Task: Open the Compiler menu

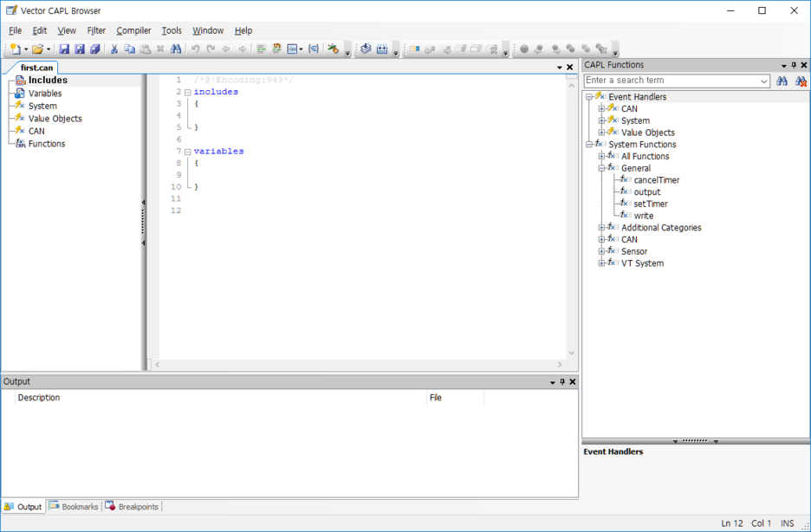Action: [133, 30]
